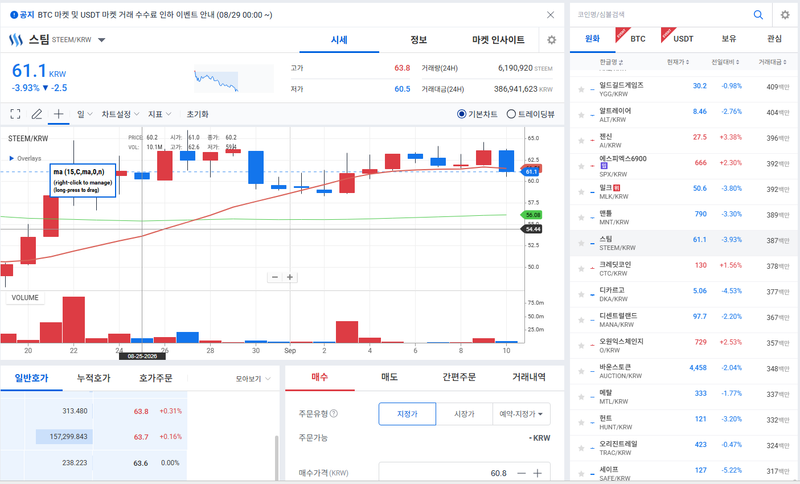
Task: Decrease the buy price with minus
Action: (521, 473)
